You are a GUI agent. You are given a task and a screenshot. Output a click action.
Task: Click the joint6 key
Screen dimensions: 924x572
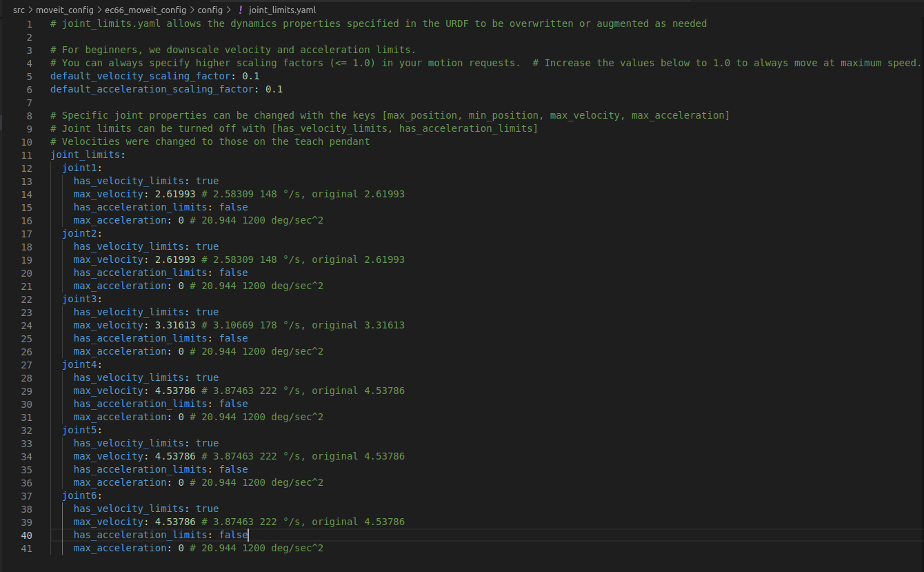pyautogui.click(x=79, y=496)
